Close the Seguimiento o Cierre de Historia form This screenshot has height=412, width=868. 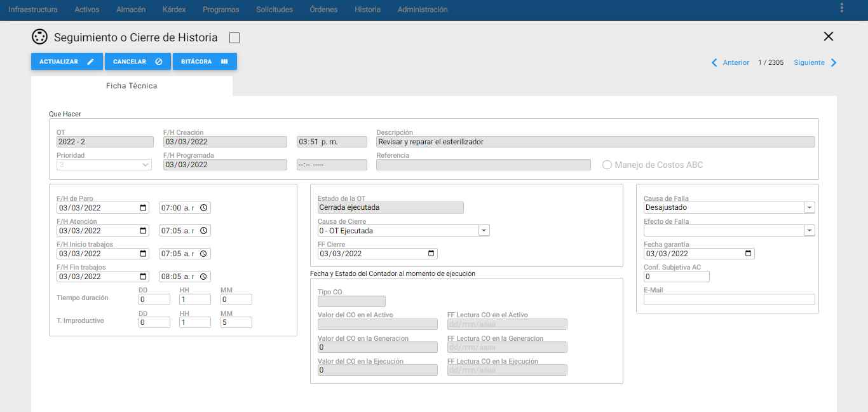coord(829,36)
